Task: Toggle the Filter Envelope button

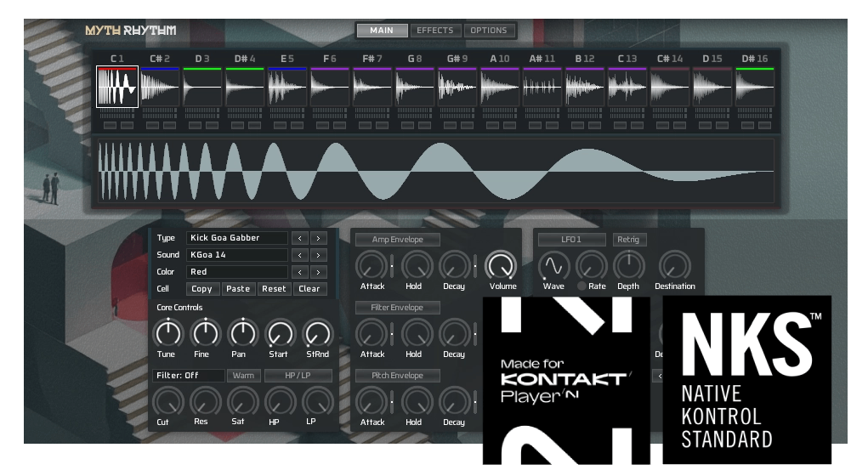Action: click(x=398, y=308)
